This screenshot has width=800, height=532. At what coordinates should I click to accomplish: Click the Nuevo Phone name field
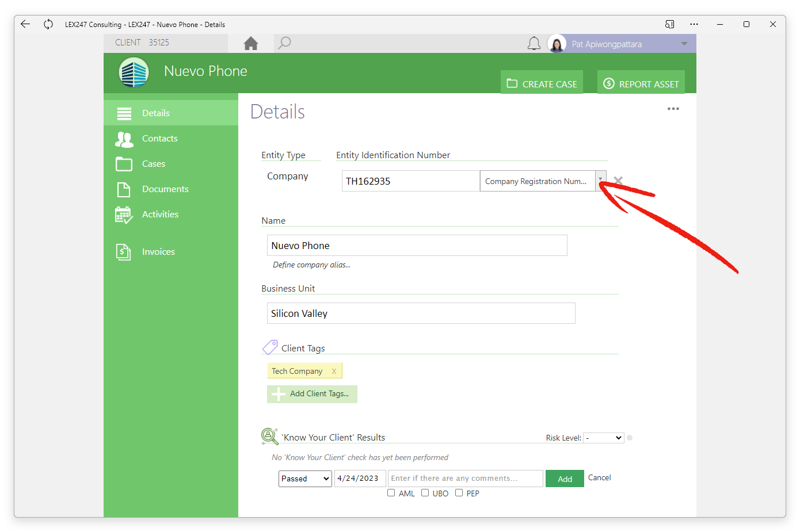tap(417, 246)
